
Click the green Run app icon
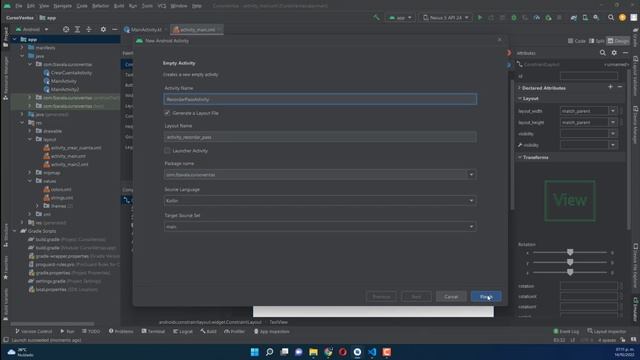[480, 18]
